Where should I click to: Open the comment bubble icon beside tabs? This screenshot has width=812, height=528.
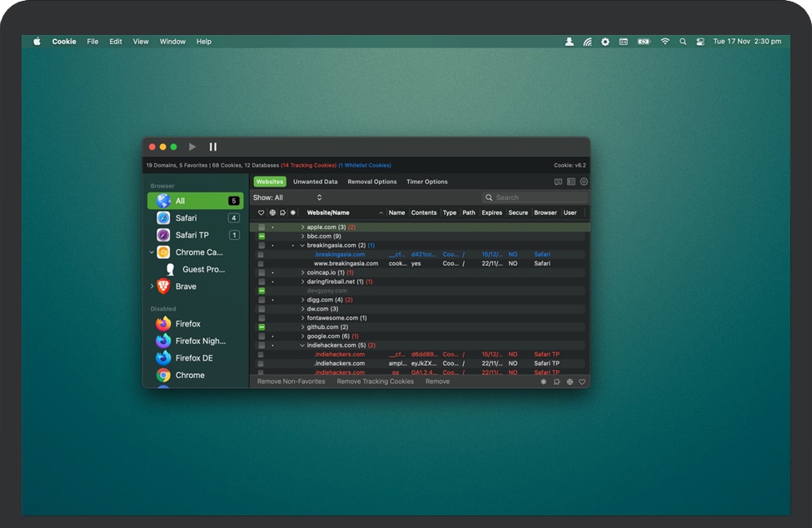coord(558,182)
